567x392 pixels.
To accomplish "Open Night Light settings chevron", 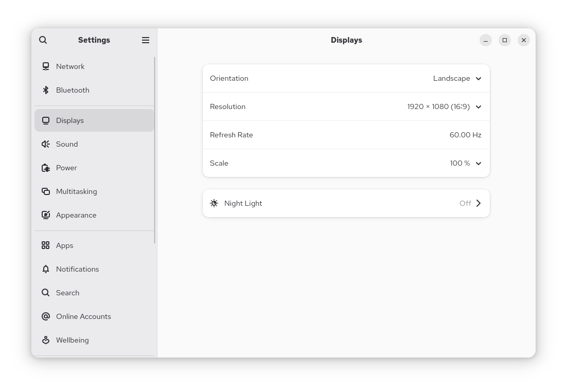I will coord(479,203).
